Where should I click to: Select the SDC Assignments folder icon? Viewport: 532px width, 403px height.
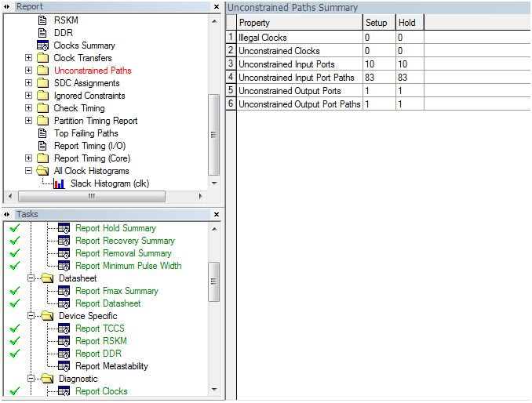pos(42,83)
